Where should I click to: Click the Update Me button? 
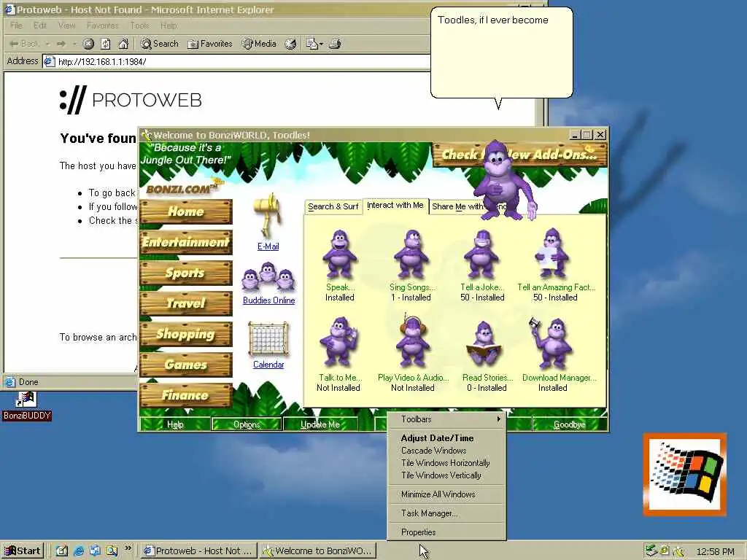320,424
